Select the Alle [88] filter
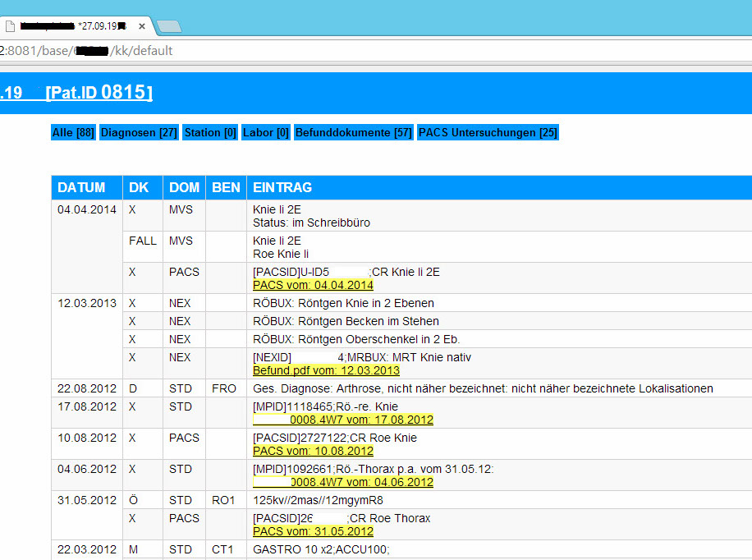Image resolution: width=752 pixels, height=560 pixels. coord(73,132)
